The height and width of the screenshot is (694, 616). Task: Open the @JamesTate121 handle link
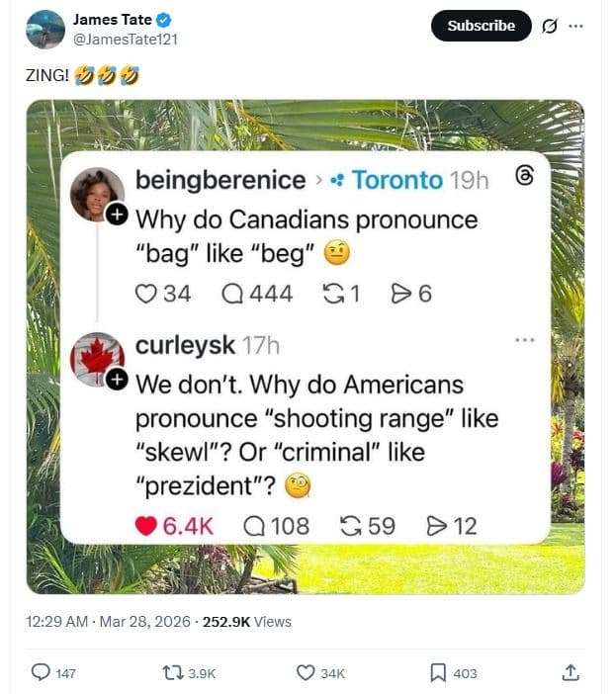click(x=126, y=39)
